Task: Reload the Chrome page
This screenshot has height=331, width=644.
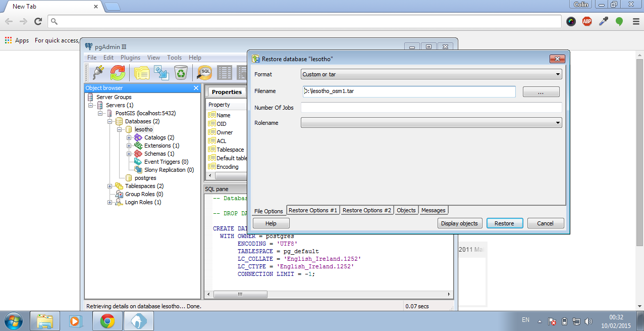Action: coord(38,21)
